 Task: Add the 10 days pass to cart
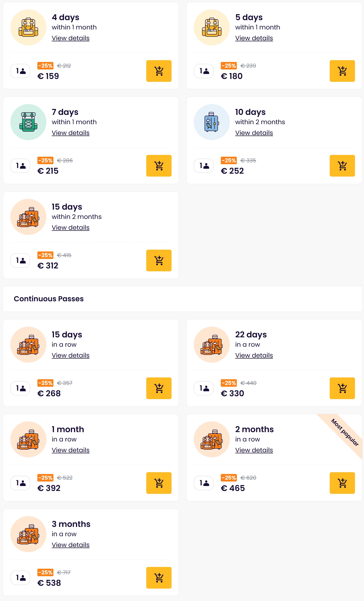342,166
